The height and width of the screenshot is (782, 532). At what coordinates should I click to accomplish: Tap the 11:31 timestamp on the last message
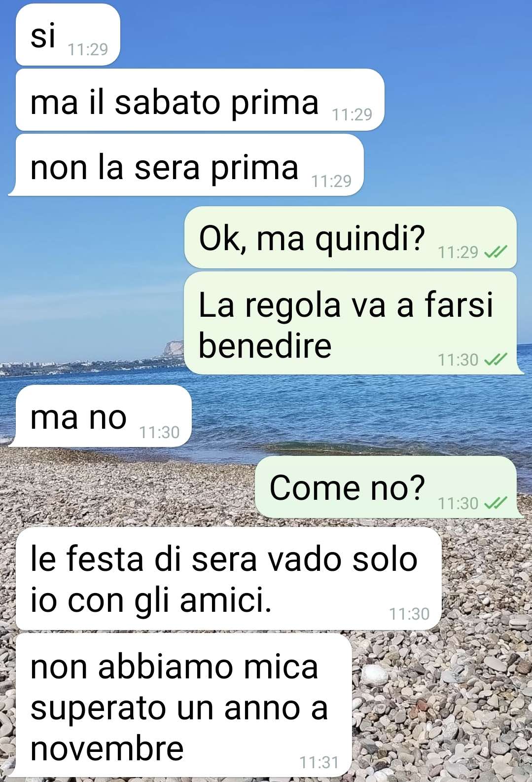coord(319,762)
